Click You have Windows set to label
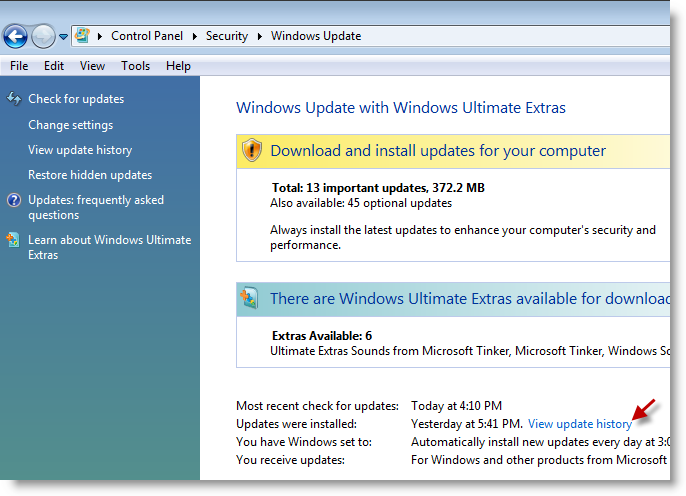Image resolution: width=686 pixels, height=496 pixels. coord(304,442)
